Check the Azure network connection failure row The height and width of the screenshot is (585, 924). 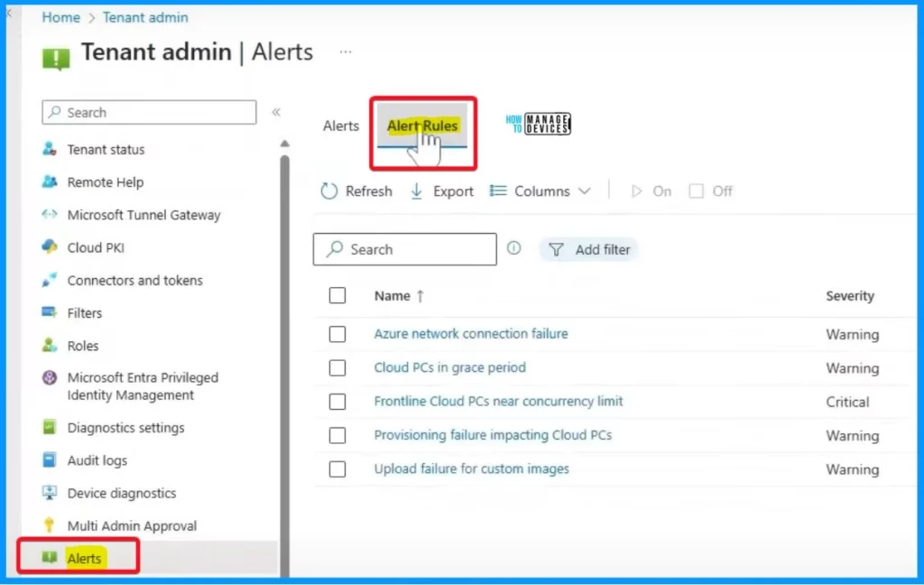[x=337, y=334]
